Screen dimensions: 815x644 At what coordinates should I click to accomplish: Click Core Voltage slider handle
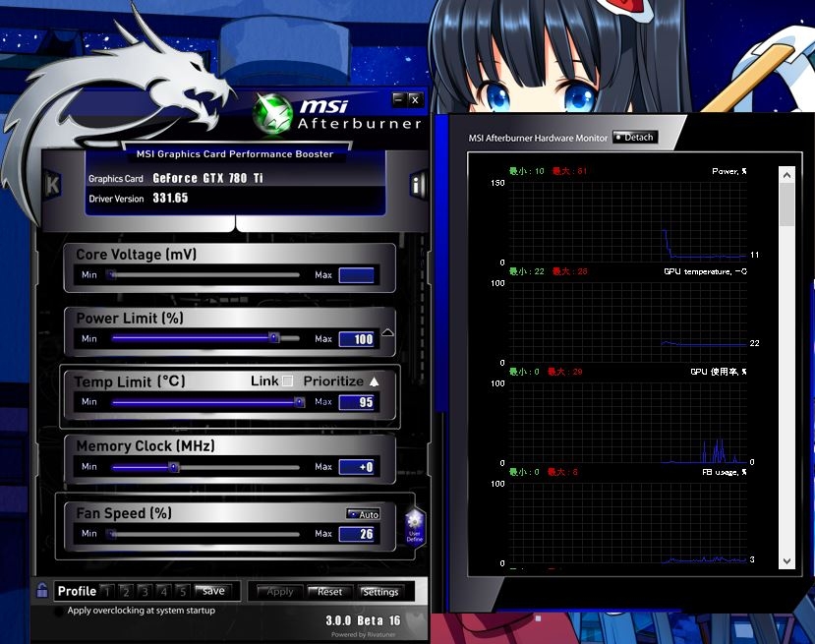pos(111,274)
